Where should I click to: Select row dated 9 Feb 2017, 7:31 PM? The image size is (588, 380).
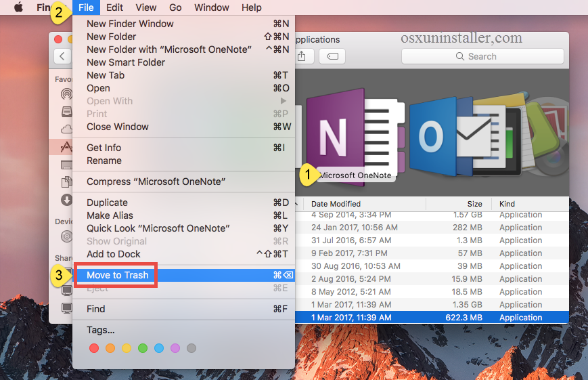click(x=432, y=253)
